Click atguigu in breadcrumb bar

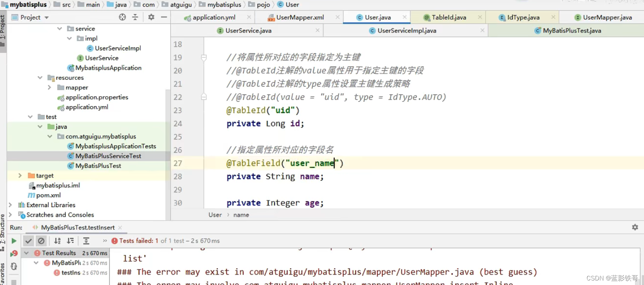[177, 5]
